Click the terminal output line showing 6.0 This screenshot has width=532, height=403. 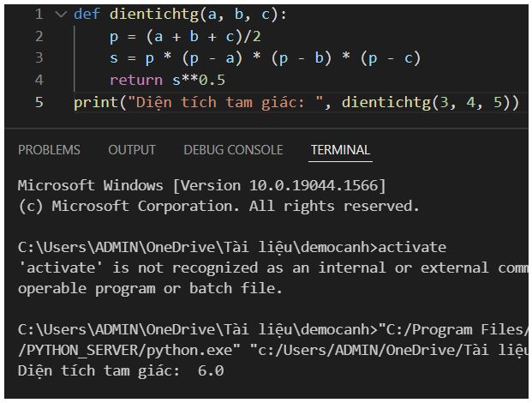click(121, 371)
